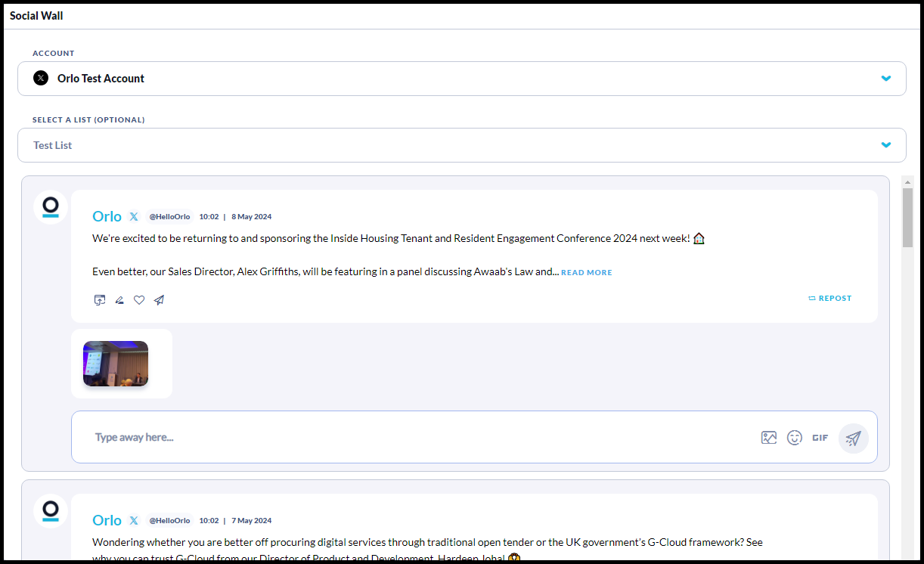The width and height of the screenshot is (924, 564).
Task: Send the reply with the round paper plane button
Action: pos(854,438)
